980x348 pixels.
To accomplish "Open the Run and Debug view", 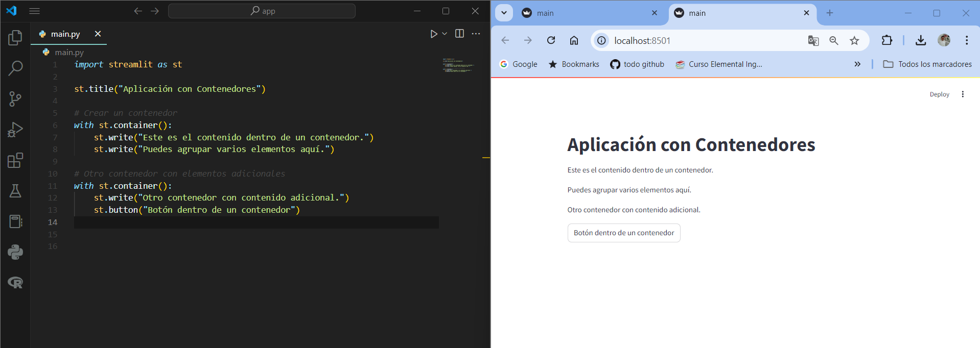I will (15, 130).
